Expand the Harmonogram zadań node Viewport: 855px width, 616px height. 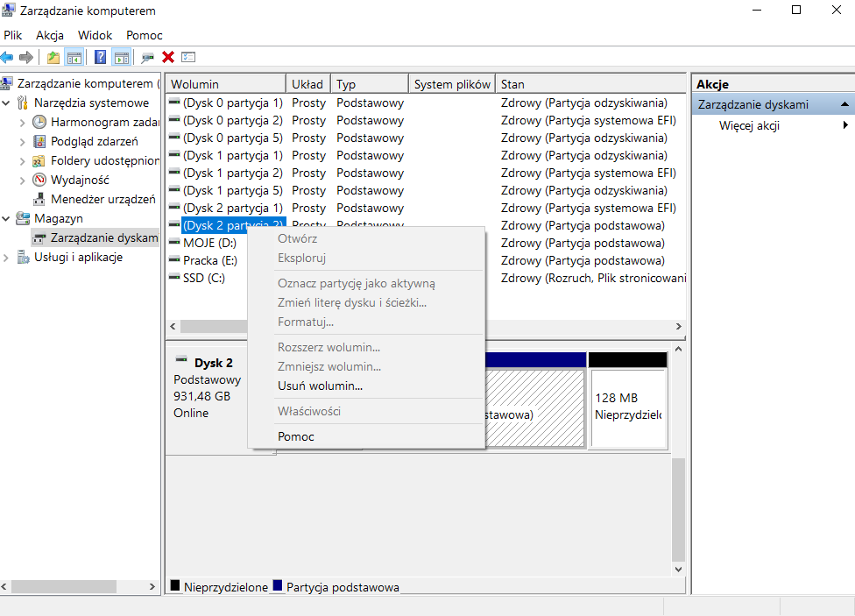pos(23,122)
